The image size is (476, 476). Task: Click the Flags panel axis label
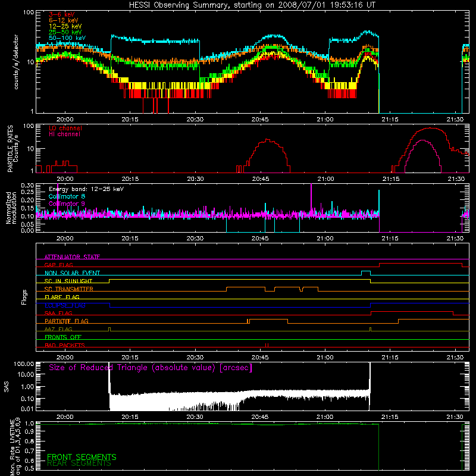[24, 297]
